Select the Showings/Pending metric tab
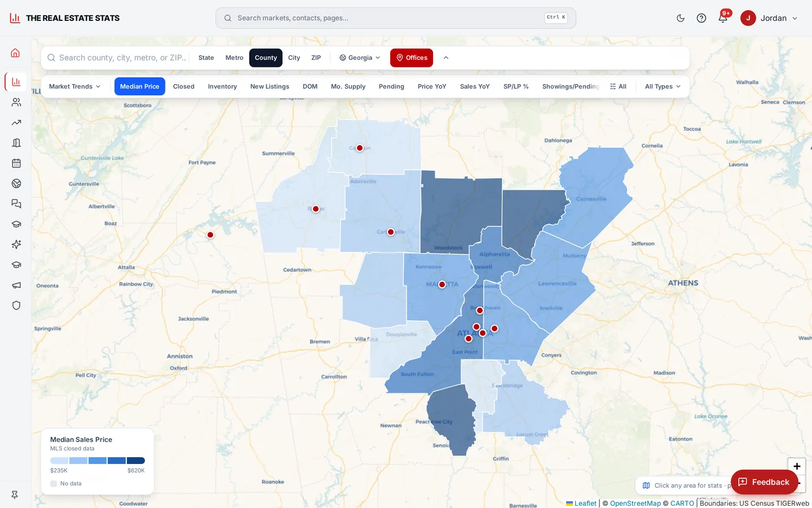 coord(571,86)
